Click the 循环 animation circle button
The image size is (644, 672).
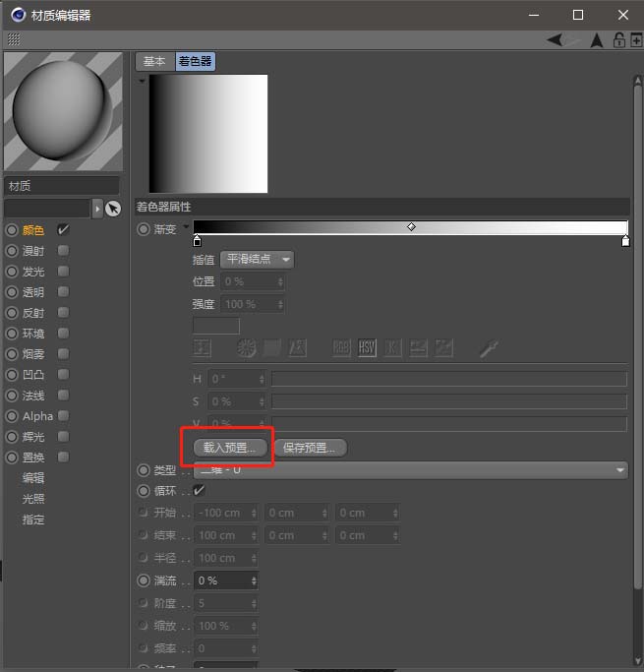click(x=144, y=491)
